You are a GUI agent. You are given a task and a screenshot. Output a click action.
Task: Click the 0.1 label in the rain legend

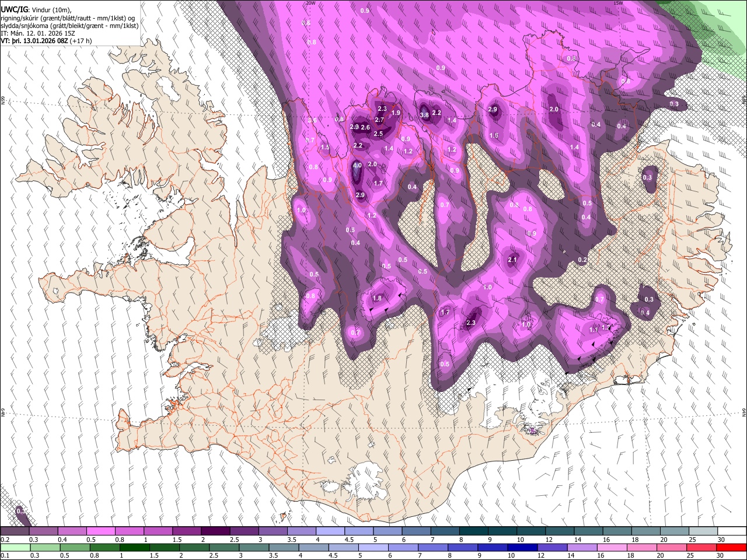5,556
